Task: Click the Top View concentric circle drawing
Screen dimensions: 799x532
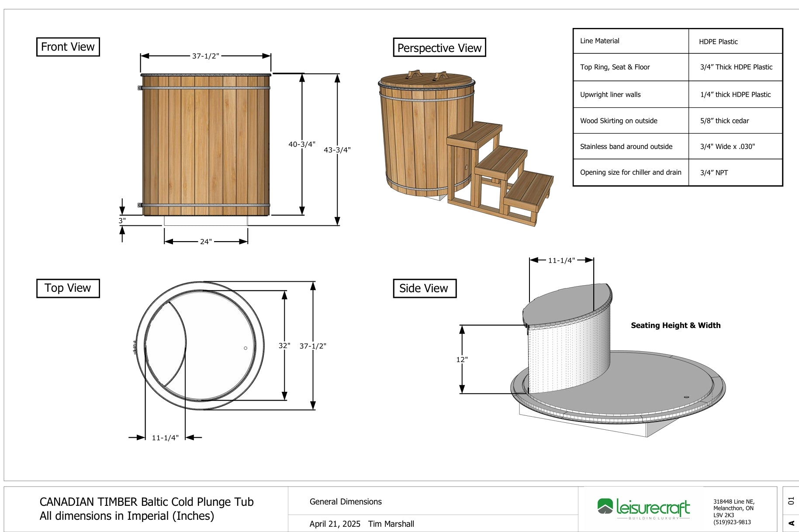Action: (200, 345)
